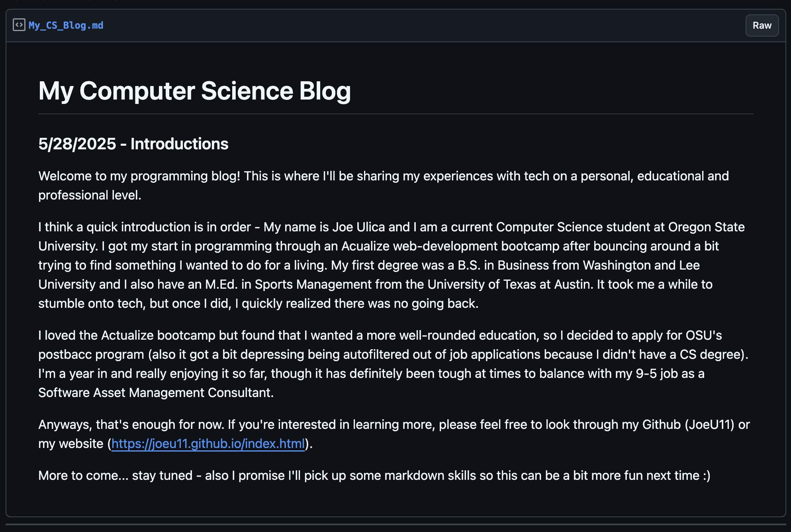The height and width of the screenshot is (532, 791).
Task: Click the 5/28/2025 - Introductions subheading
Action: [133, 144]
